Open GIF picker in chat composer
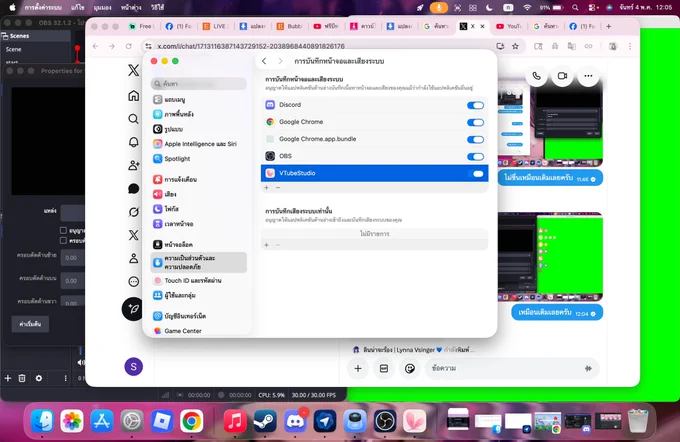Viewport: 680px width, 442px height. pos(384,368)
